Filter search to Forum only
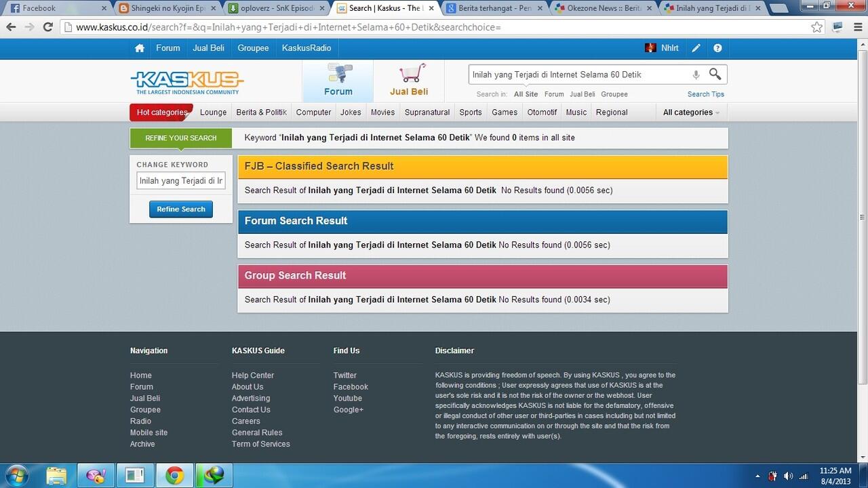Viewport: 868px width, 488px height. click(x=554, y=94)
